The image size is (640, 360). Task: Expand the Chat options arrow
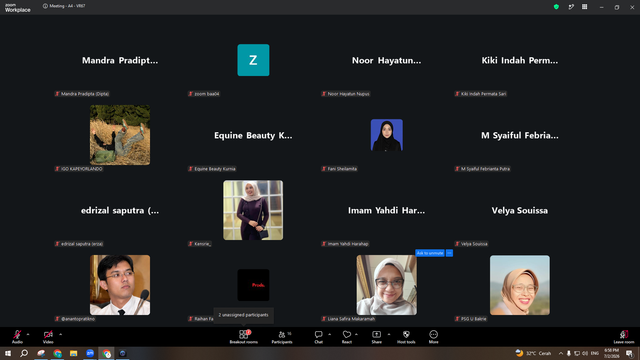point(329,334)
